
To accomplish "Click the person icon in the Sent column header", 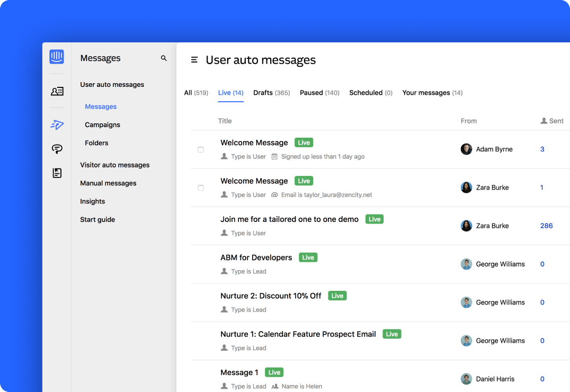I will [543, 121].
